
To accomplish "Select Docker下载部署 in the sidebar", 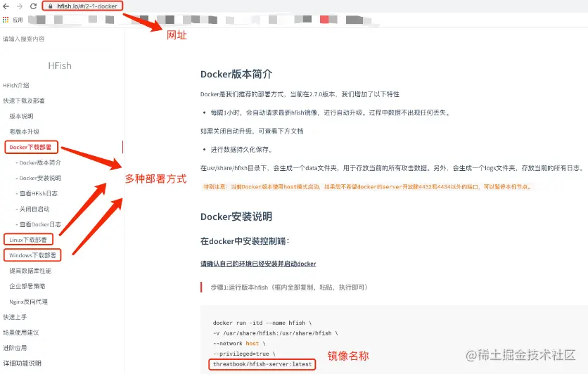I will point(30,147).
